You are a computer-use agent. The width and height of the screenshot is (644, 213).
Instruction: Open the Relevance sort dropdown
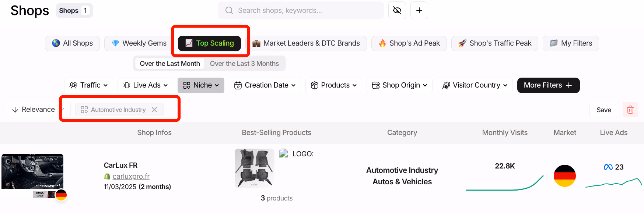point(37,109)
